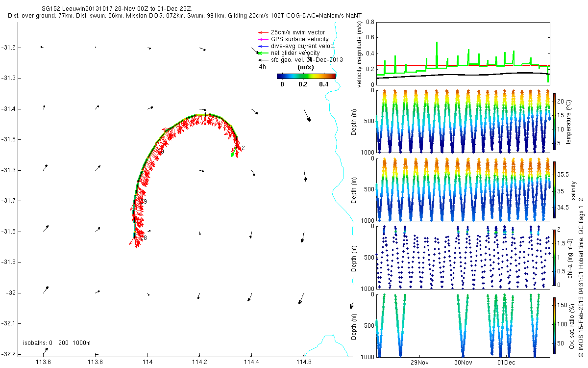
Task: Select the blue dive-avg current legend arrow
Action: (263, 46)
